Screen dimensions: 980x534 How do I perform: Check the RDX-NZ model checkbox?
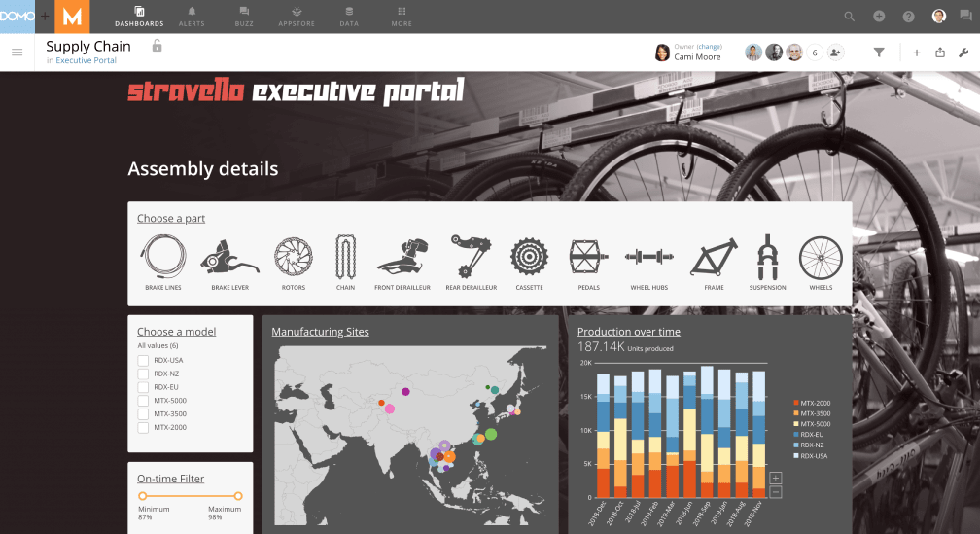[x=143, y=374]
